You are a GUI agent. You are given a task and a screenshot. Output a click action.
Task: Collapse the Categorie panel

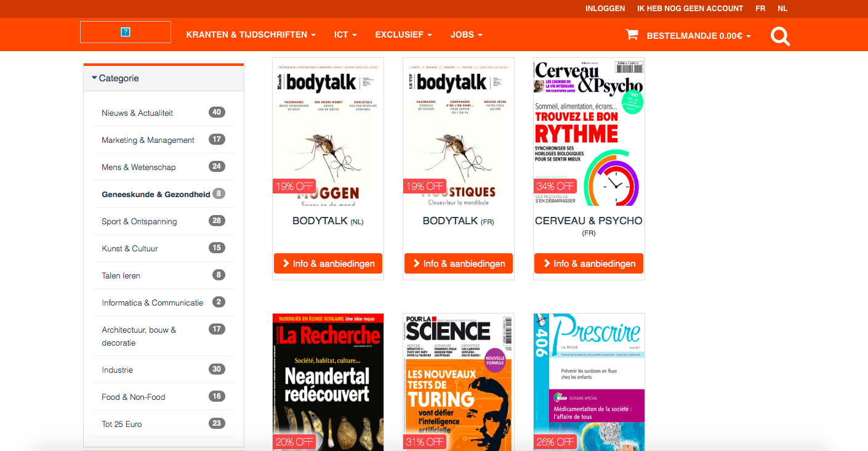tap(115, 78)
